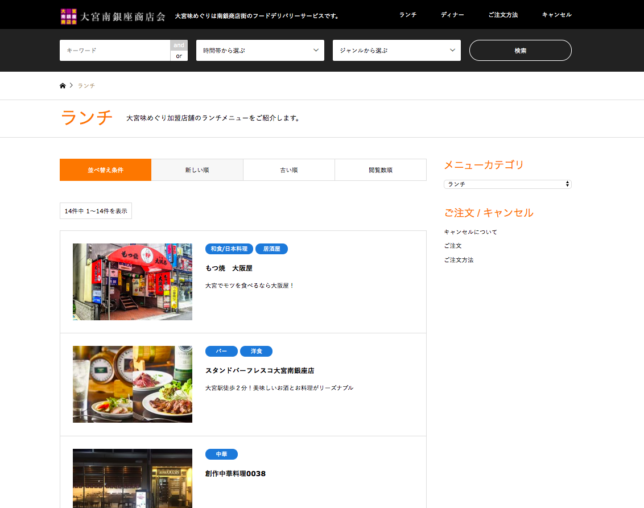Open the スタンドバーフレスコ大宮南銀座店 listing title
Viewport: 644px width, 508px height.
pyautogui.click(x=259, y=370)
